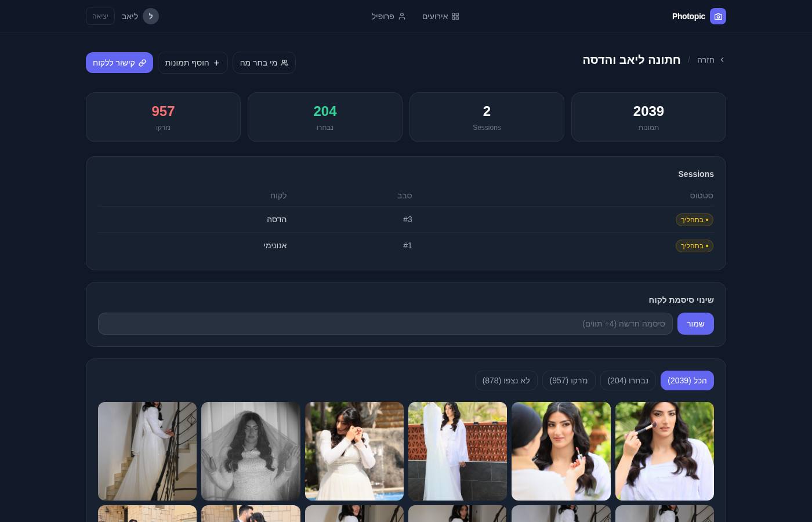812x522 pixels.
Task: Click the 204 נבחרו stat card
Action: [325, 117]
